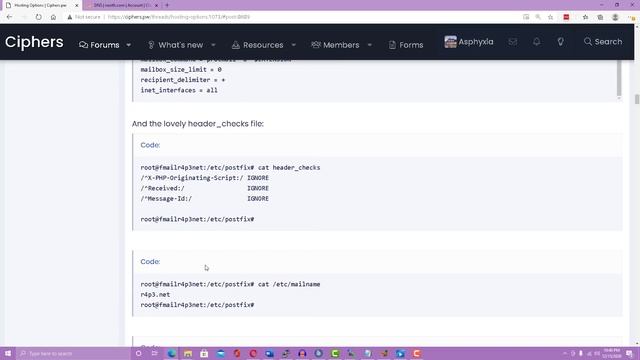Close the Hosting Options tab
Image resolution: width=640 pixels, height=360 pixels.
[x=76, y=5]
